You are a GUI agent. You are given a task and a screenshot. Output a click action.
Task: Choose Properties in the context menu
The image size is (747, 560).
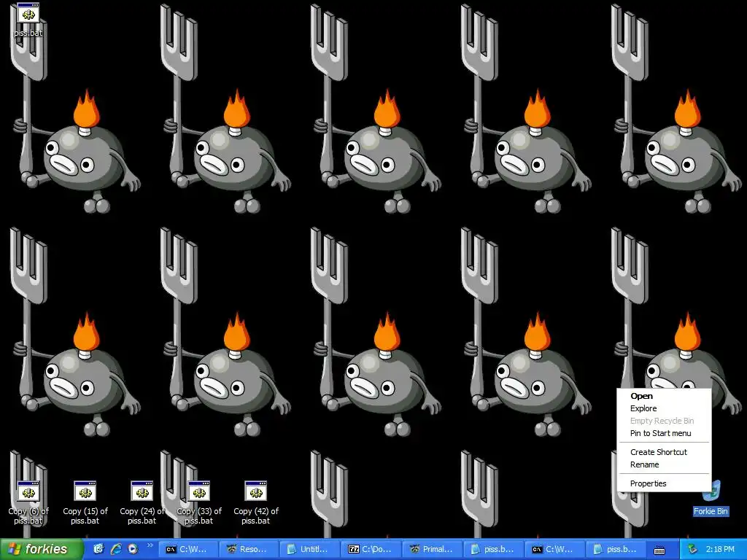664,484
